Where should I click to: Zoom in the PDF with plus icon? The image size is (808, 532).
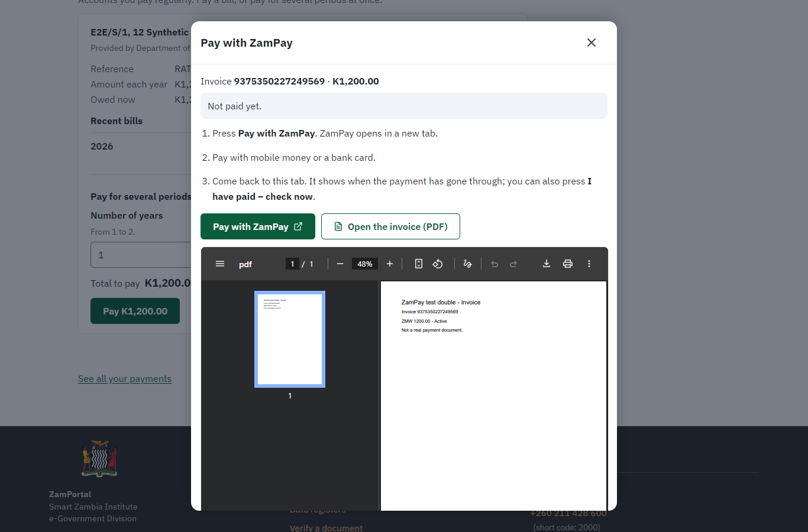390,264
